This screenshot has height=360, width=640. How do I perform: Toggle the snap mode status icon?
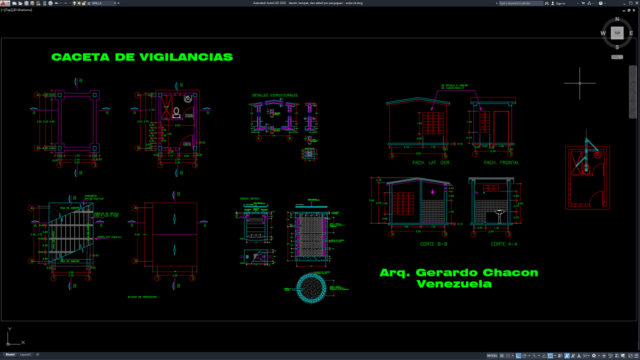508,356
